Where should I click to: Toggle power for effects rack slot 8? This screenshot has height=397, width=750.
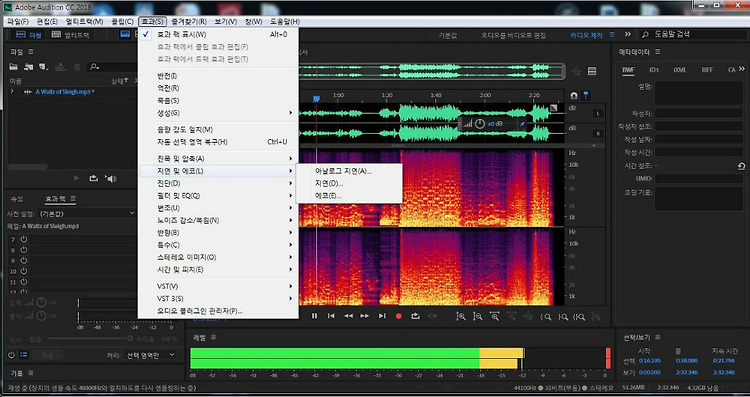[x=23, y=250]
